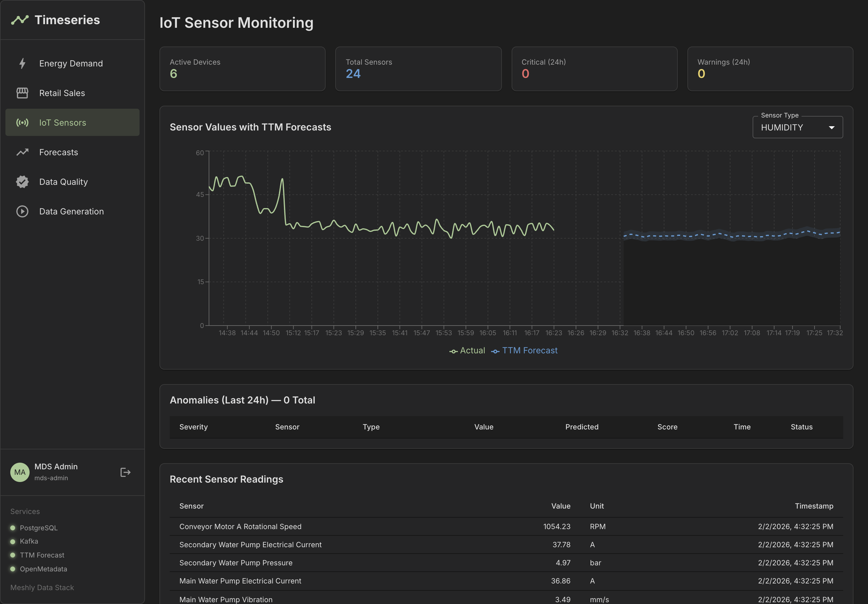
Task: Click the Data Generation play icon
Action: 22,211
